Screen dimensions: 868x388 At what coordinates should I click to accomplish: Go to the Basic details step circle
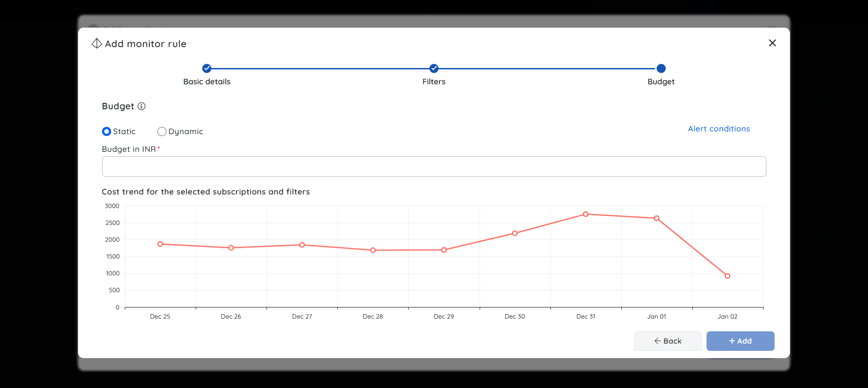point(207,68)
